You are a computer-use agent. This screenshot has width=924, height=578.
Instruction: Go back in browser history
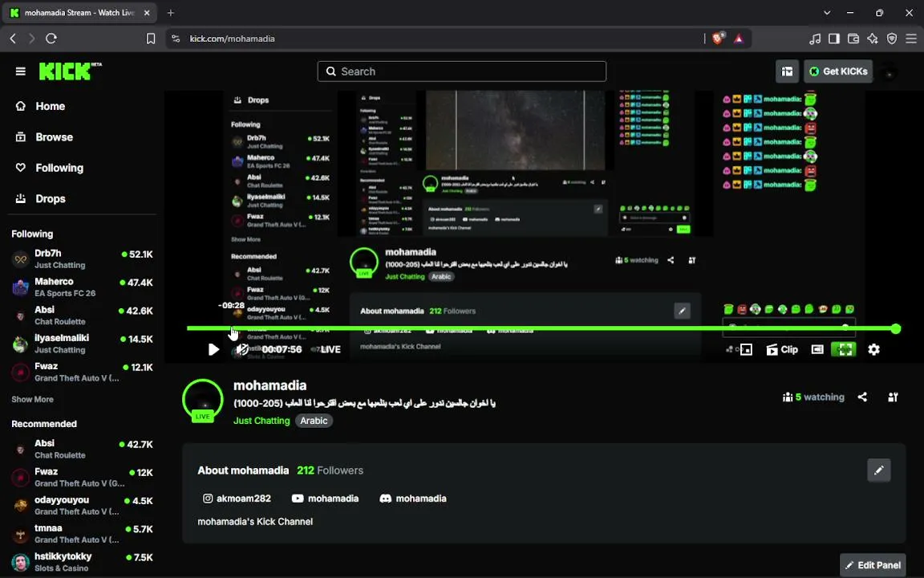tap(13, 39)
